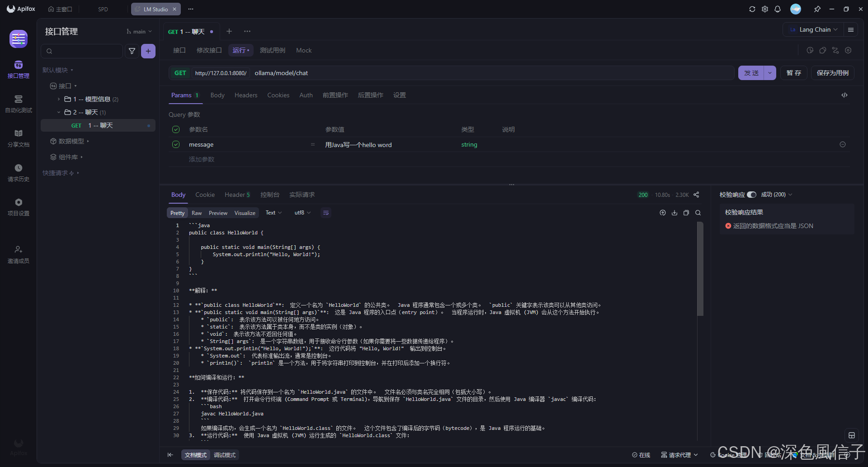Open the 成功 (200) response dropdown

tap(776, 195)
